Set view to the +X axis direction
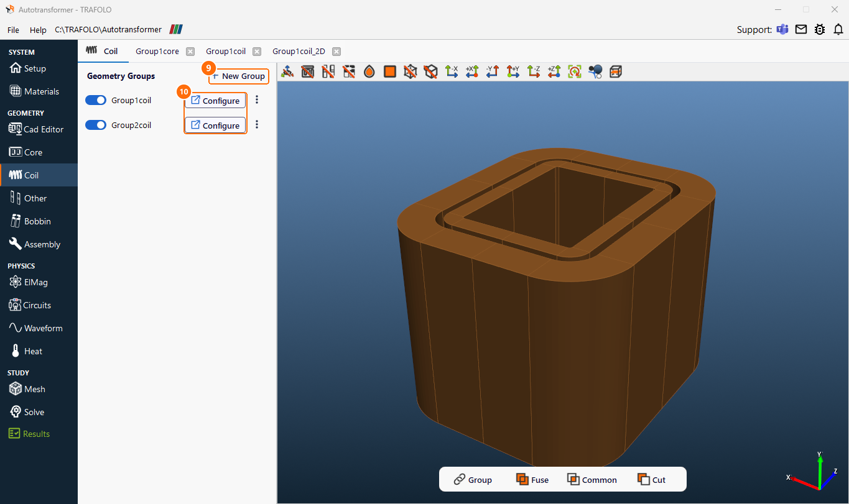Viewport: 849px width, 504px height. [472, 71]
